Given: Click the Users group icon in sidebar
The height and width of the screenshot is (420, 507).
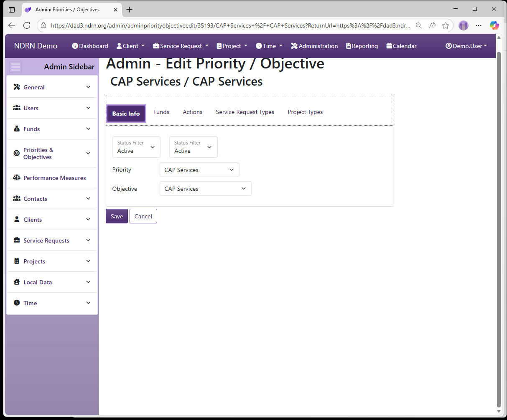Looking at the screenshot, I should pos(17,108).
